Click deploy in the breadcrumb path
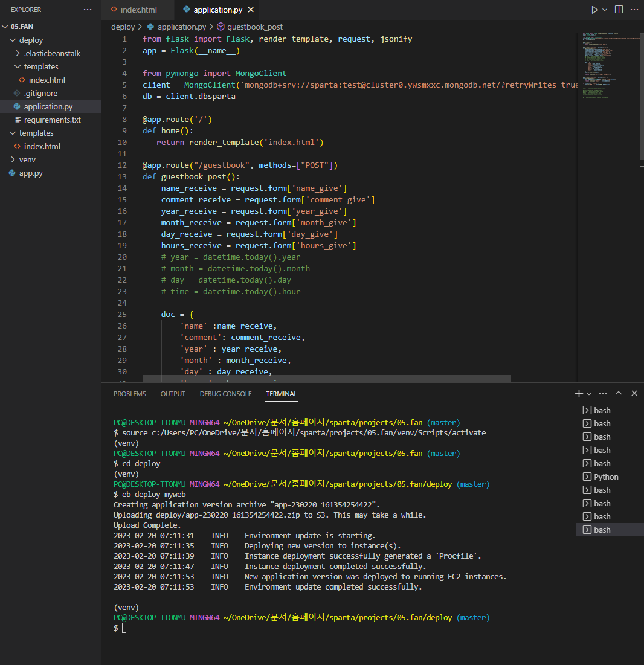The width and height of the screenshot is (644, 665). click(x=123, y=27)
